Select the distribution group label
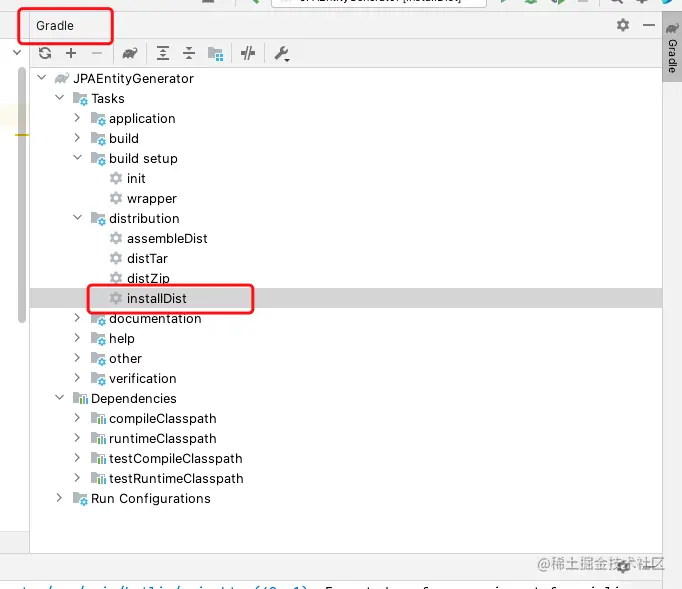 click(144, 218)
